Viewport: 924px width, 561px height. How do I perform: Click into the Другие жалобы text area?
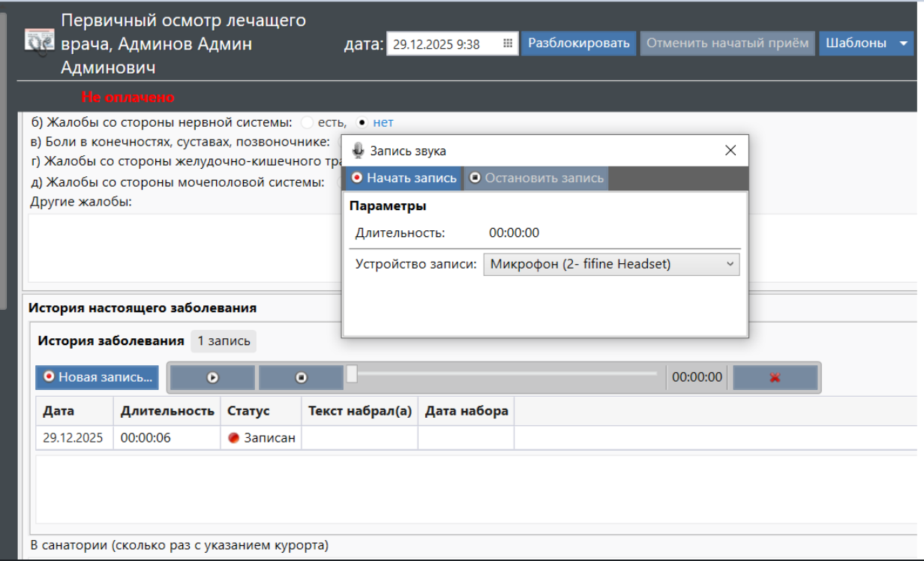pos(180,247)
